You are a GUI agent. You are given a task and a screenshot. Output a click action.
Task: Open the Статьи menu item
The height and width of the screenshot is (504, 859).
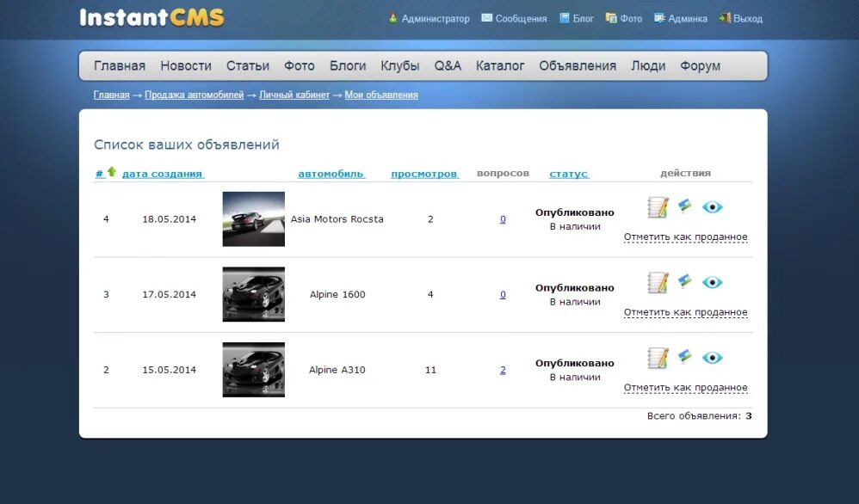pyautogui.click(x=248, y=65)
